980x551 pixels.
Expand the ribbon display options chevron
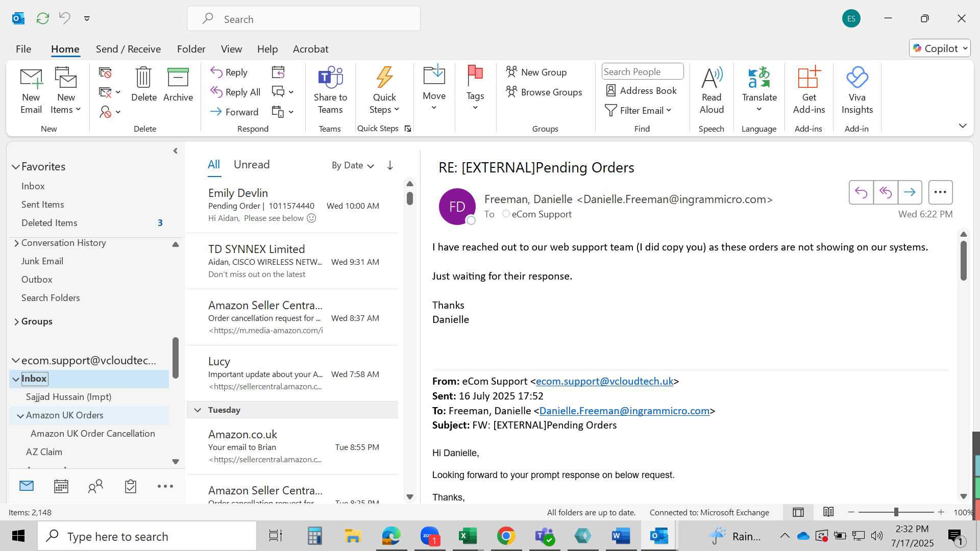[963, 126]
